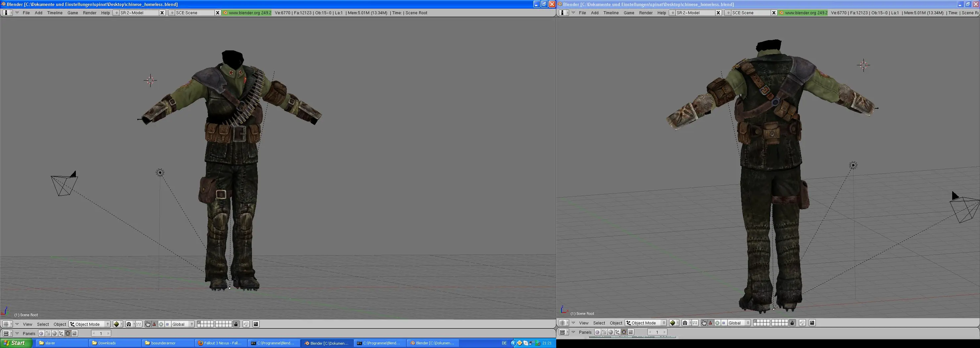Click render this view icon in left window
The height and width of the screenshot is (348, 980).
(x=256, y=324)
